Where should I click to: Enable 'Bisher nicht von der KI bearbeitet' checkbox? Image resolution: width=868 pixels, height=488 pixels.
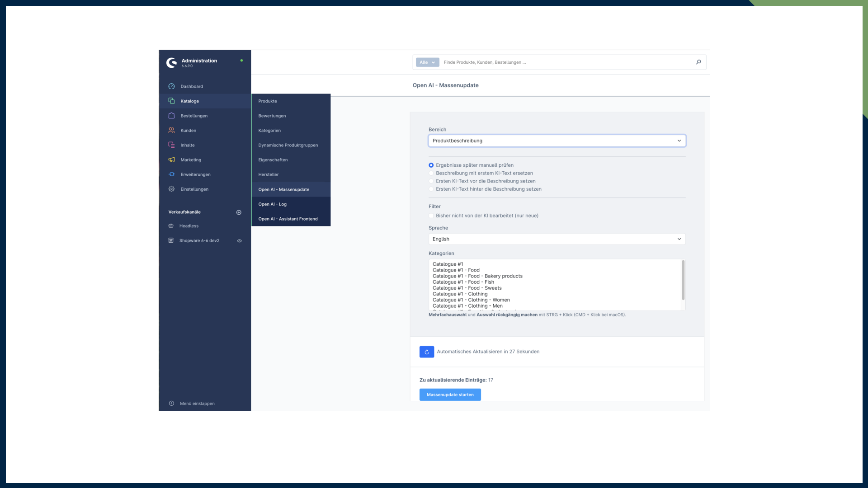(431, 216)
